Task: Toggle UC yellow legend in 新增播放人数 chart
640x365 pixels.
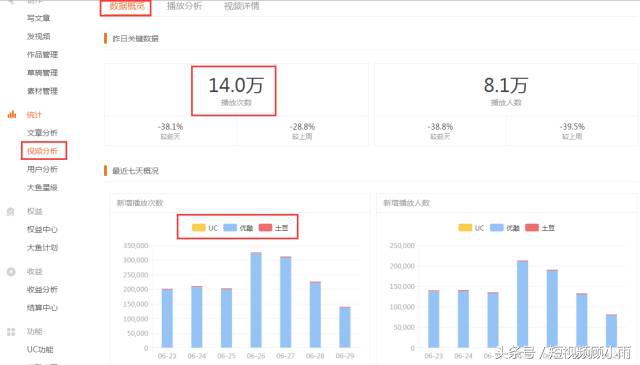Action: [471, 228]
